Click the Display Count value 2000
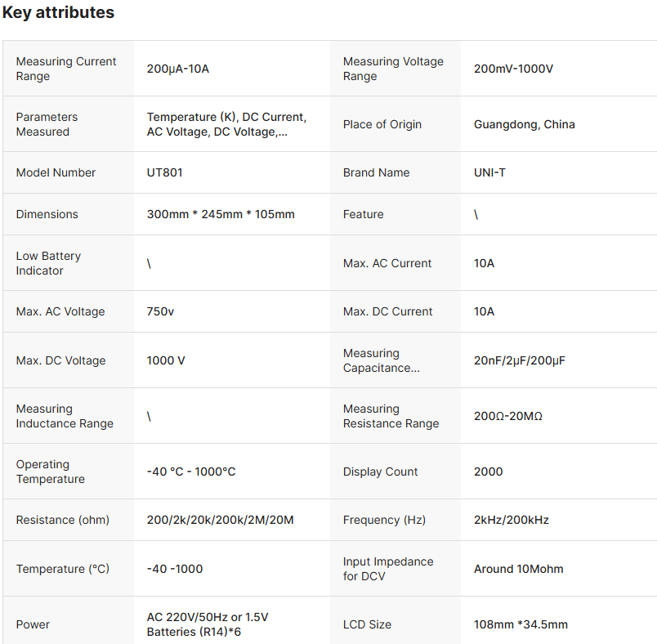Screen dimensions: 657x644 pyautogui.click(x=489, y=472)
